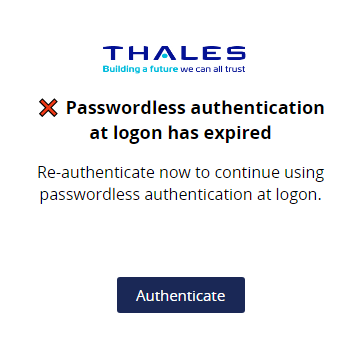Image resolution: width=361 pixels, height=363 pixels.
Task: Select the cyan 'Building a future' tagline text
Action: [x=141, y=69]
